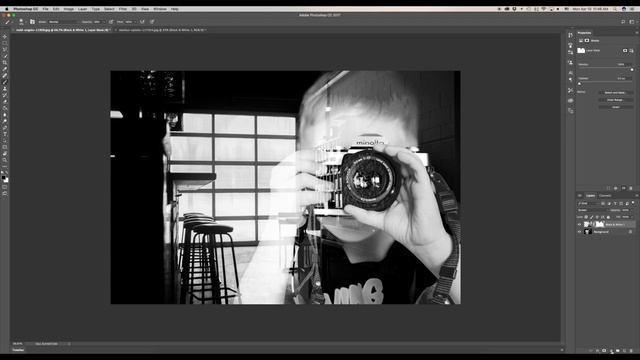The height and width of the screenshot is (360, 640).
Task: Select the Zoom tool
Action: coord(5,160)
